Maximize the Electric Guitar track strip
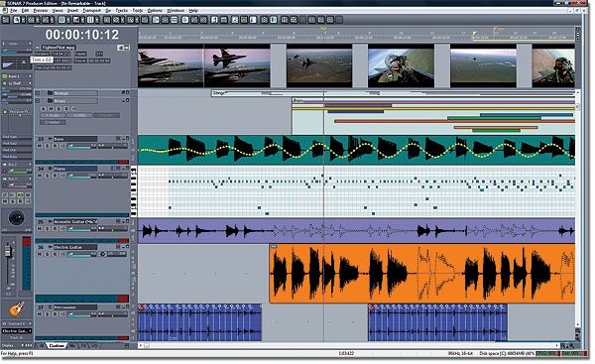 coord(128,247)
